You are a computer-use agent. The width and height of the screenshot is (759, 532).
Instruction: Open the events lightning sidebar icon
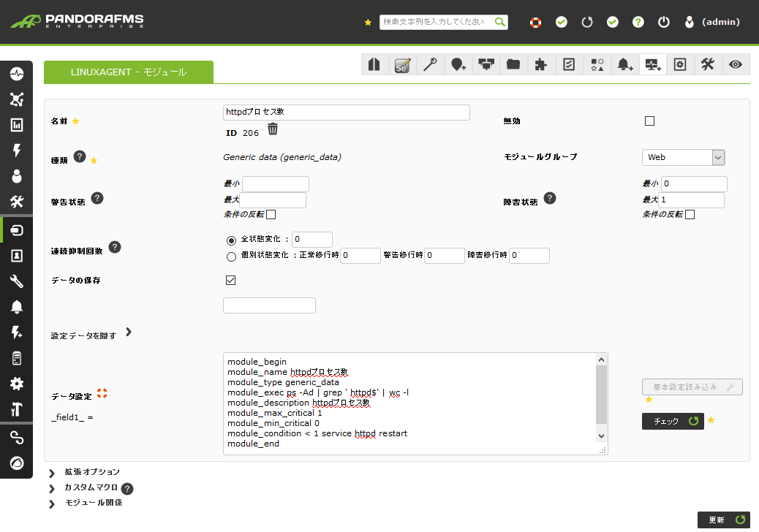tap(17, 151)
